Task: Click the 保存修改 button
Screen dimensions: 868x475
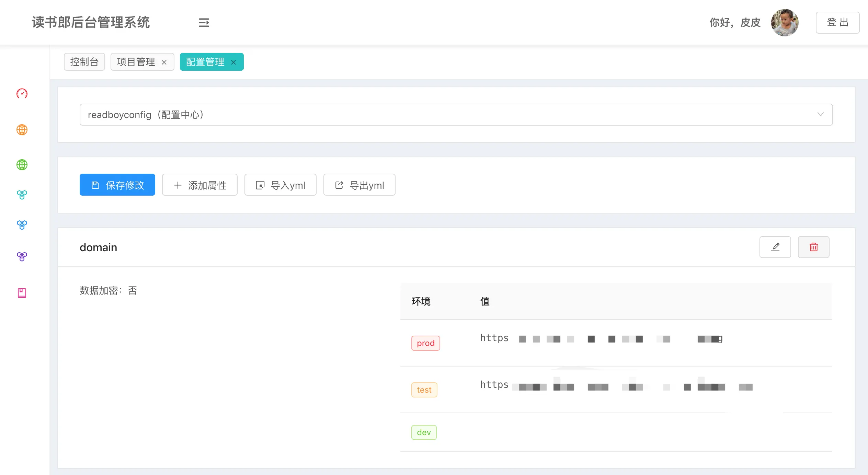Action: pyautogui.click(x=117, y=185)
